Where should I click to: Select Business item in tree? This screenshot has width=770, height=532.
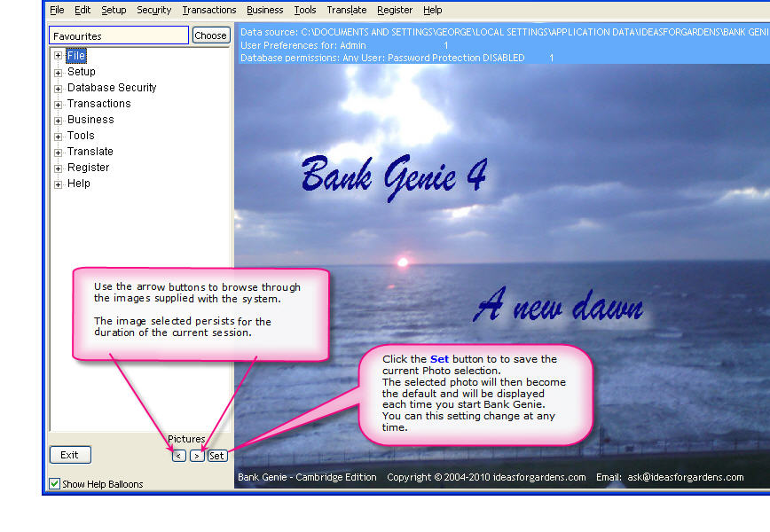tap(90, 120)
